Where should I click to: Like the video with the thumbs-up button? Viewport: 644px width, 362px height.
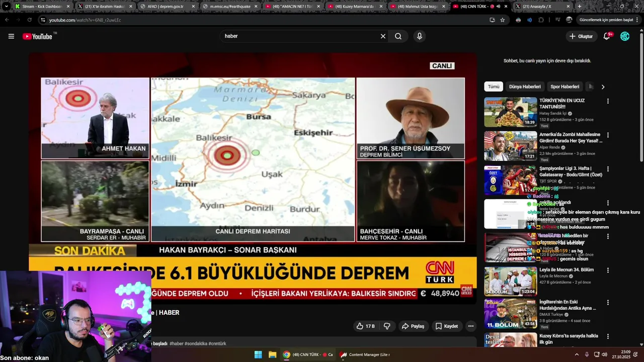(x=365, y=326)
